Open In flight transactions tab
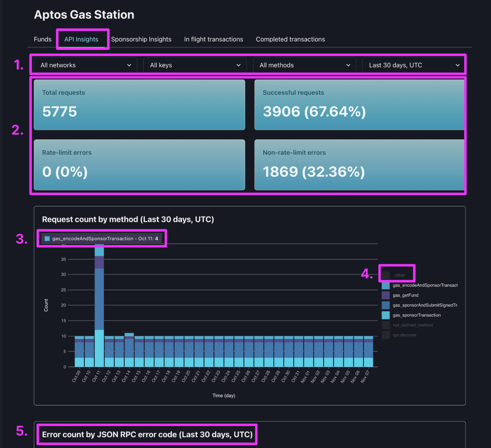This screenshot has width=491, height=448. (214, 39)
